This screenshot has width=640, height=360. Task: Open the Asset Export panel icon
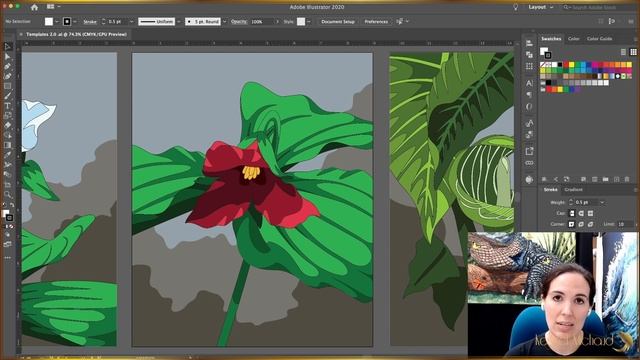(x=529, y=151)
